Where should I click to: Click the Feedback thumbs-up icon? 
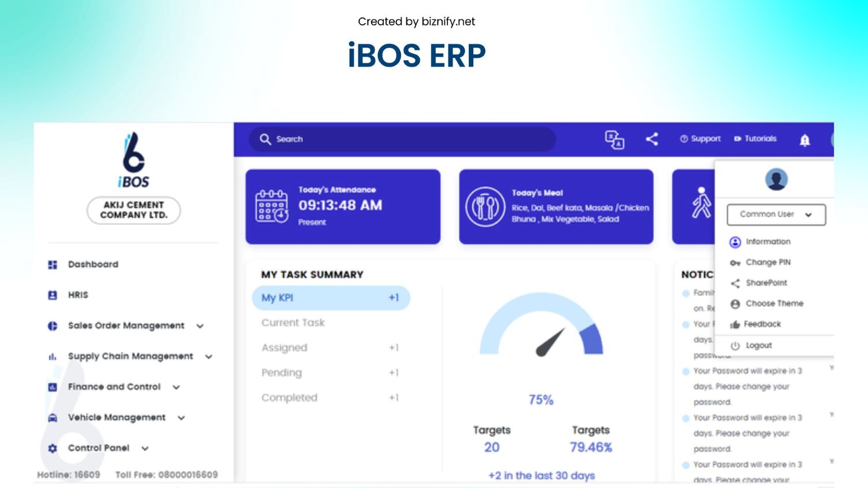(x=735, y=324)
